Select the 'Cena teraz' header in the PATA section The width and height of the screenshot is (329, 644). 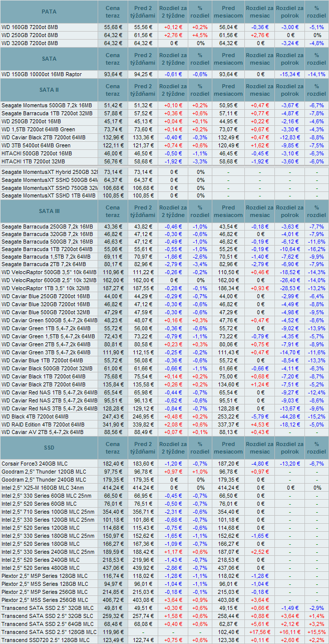pos(113,12)
